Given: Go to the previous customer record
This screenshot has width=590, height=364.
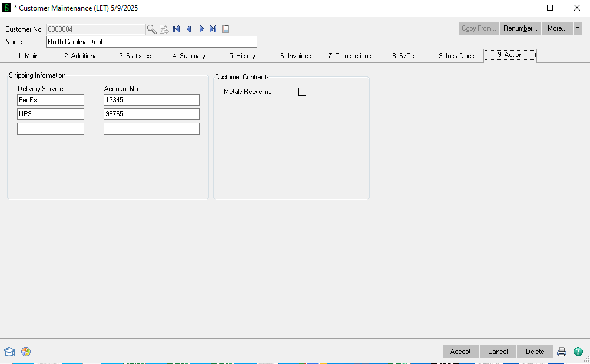Looking at the screenshot, I should (x=189, y=29).
